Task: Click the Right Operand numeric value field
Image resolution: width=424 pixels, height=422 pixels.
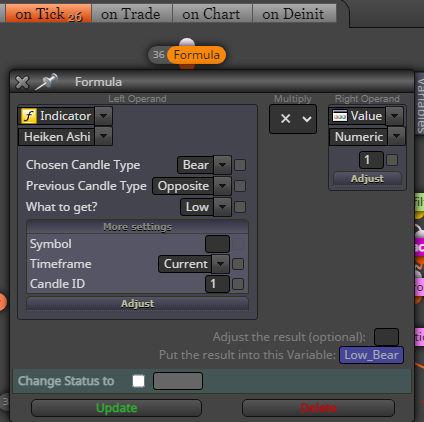Action: point(371,160)
